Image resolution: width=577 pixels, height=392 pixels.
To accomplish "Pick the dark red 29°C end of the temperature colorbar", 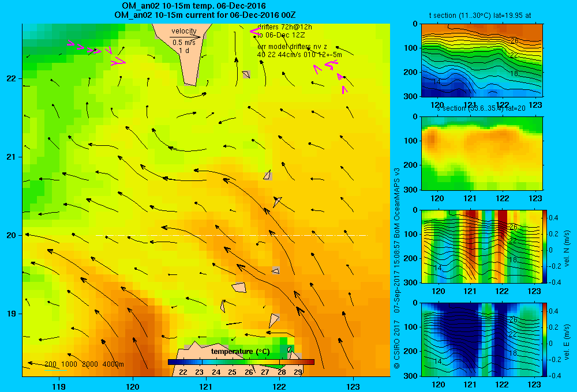I will coord(309,362).
